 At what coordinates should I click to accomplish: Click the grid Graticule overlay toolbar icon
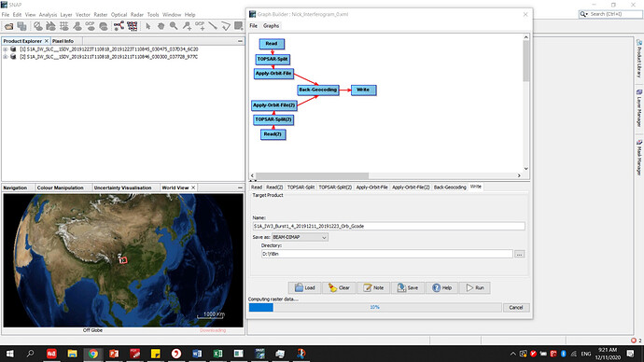pos(64,26)
